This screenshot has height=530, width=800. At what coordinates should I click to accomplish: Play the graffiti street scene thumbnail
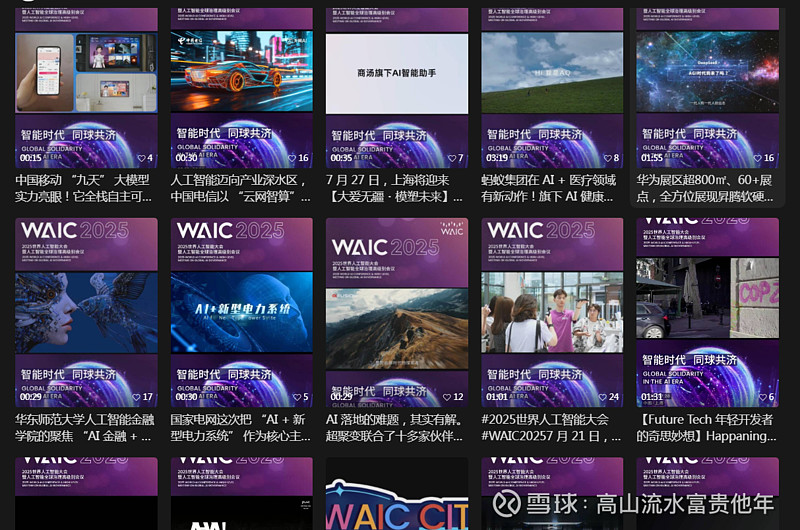(708, 298)
